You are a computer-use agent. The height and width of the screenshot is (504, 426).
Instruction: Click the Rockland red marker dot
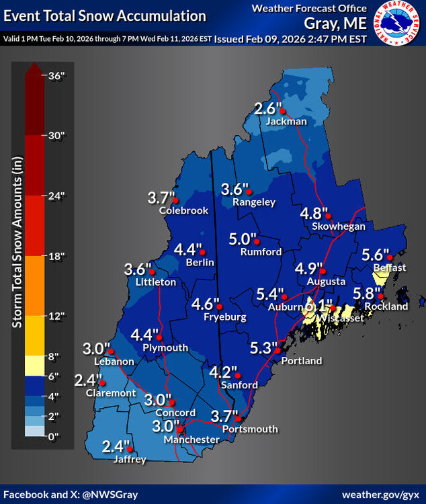click(380, 296)
